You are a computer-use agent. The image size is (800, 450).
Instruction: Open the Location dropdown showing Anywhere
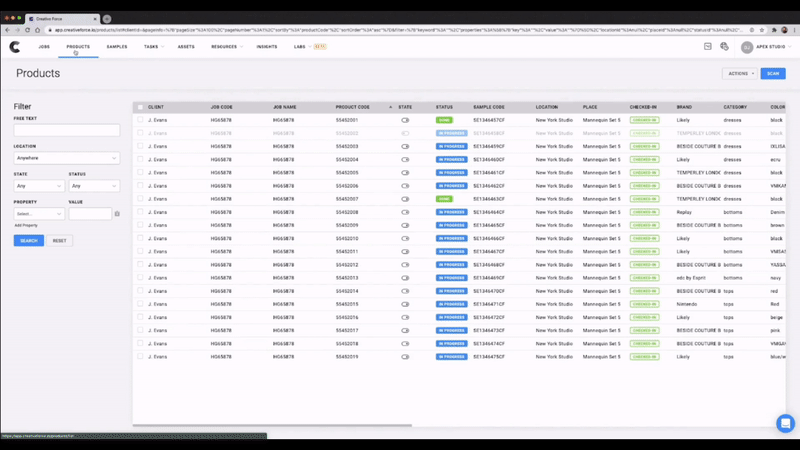point(66,158)
